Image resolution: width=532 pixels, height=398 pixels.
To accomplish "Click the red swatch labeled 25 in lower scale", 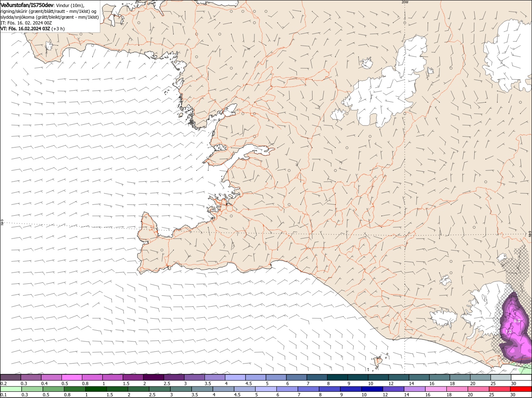I will [500, 389].
